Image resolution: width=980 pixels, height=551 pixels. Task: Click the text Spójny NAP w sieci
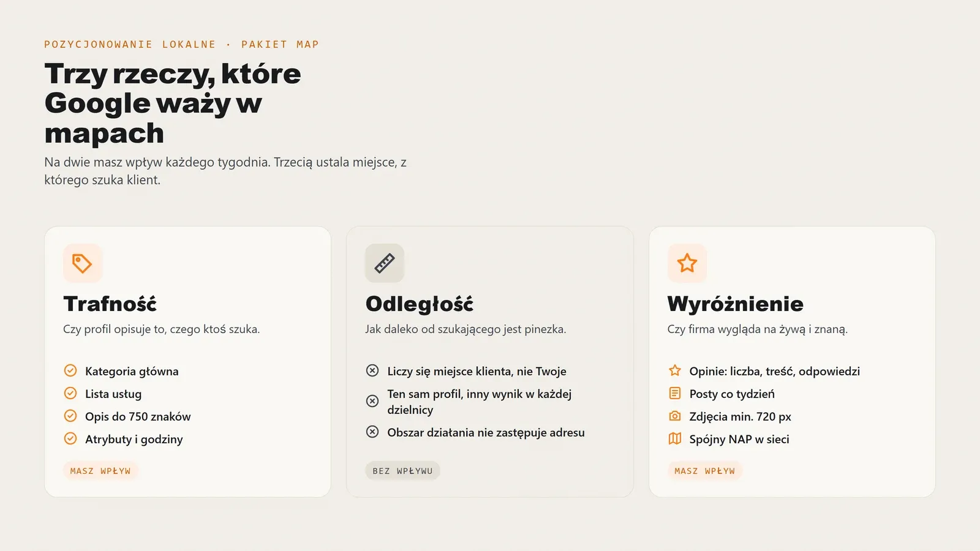739,439
